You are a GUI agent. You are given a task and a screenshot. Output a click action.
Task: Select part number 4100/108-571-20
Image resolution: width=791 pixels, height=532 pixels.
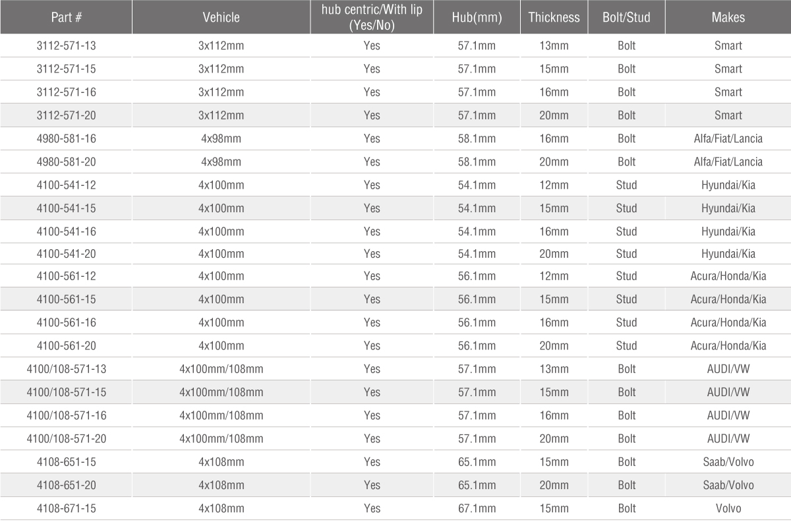click(x=66, y=439)
